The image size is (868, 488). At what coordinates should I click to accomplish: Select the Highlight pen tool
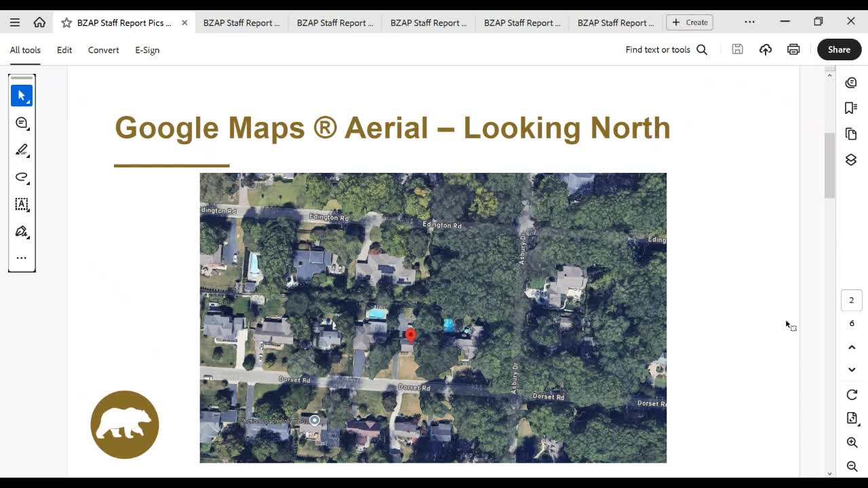pyautogui.click(x=22, y=150)
